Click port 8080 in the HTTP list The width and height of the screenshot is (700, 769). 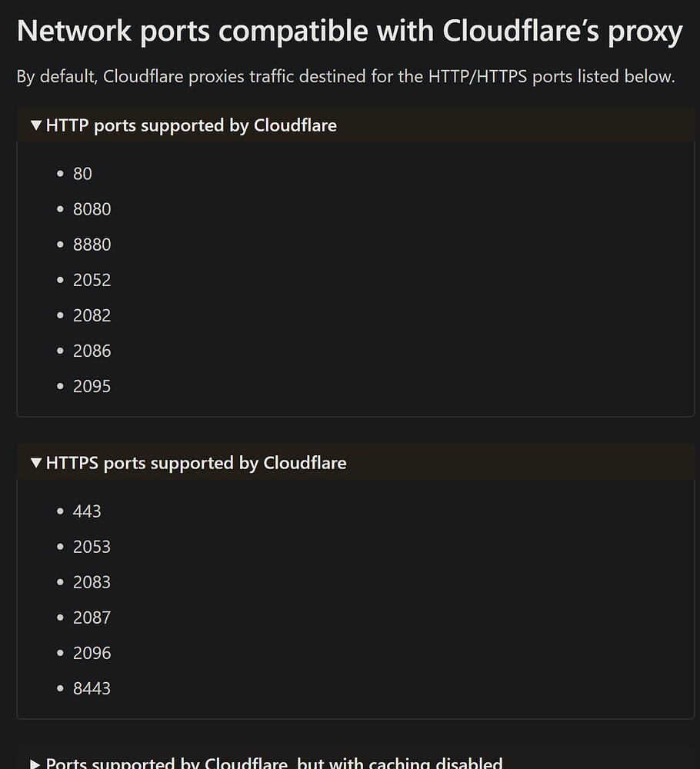tap(92, 209)
